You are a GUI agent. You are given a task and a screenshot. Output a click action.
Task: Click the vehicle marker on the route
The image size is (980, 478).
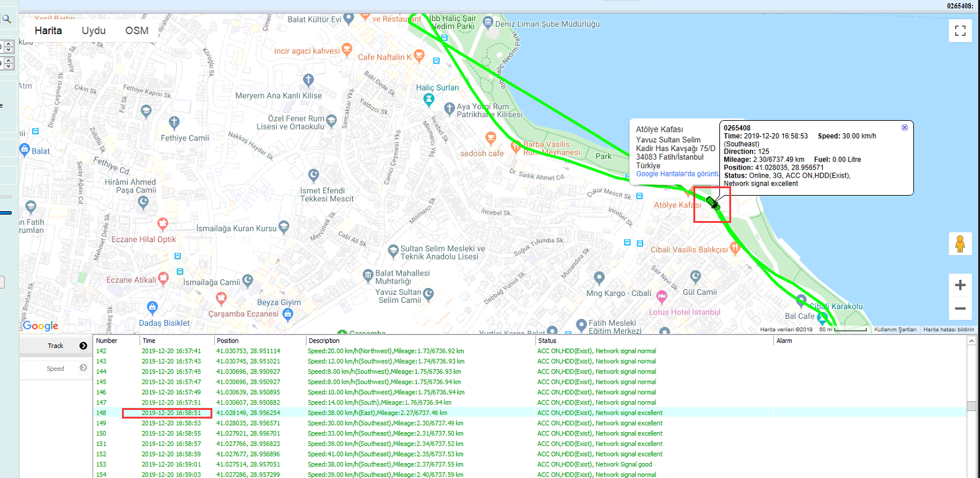[713, 203]
